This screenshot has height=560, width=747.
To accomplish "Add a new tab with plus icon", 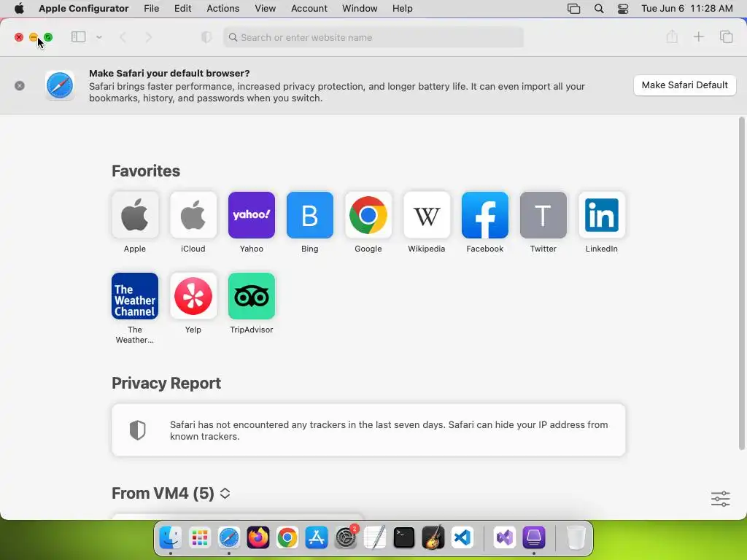I will pyautogui.click(x=698, y=36).
